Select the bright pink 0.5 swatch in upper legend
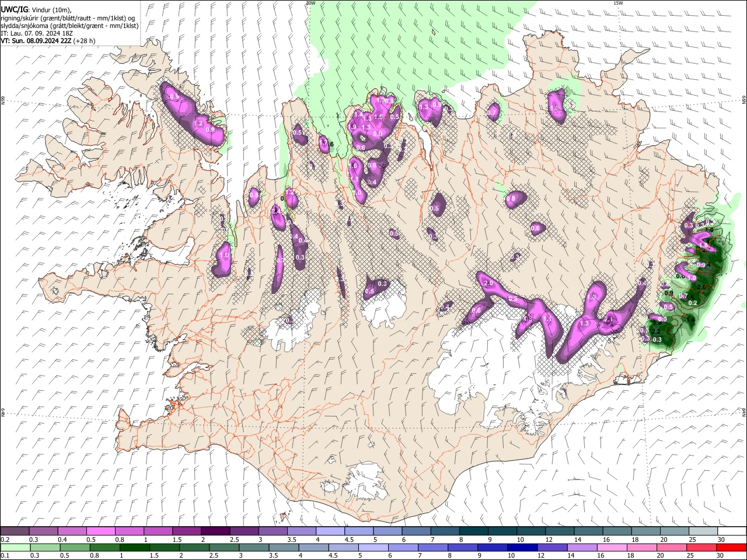Screen dimensions: 747x560 (x=101, y=531)
